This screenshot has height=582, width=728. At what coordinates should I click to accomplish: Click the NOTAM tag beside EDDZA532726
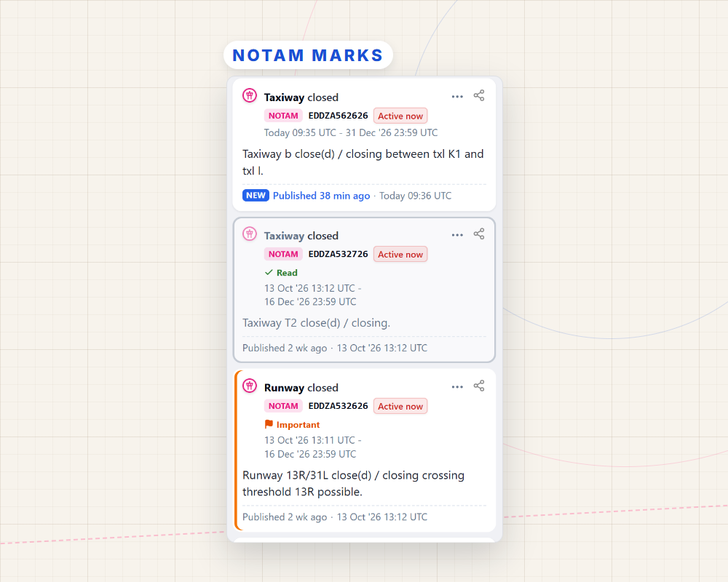(283, 254)
